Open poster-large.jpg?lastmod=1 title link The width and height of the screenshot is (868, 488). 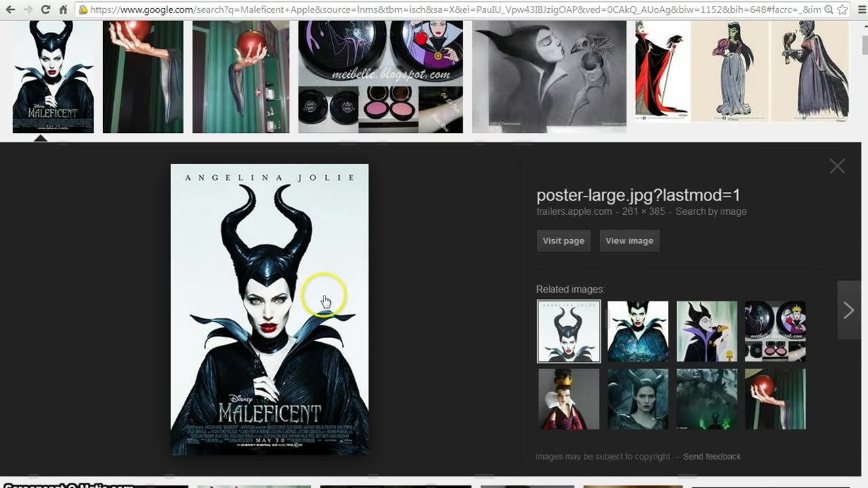pyautogui.click(x=638, y=195)
